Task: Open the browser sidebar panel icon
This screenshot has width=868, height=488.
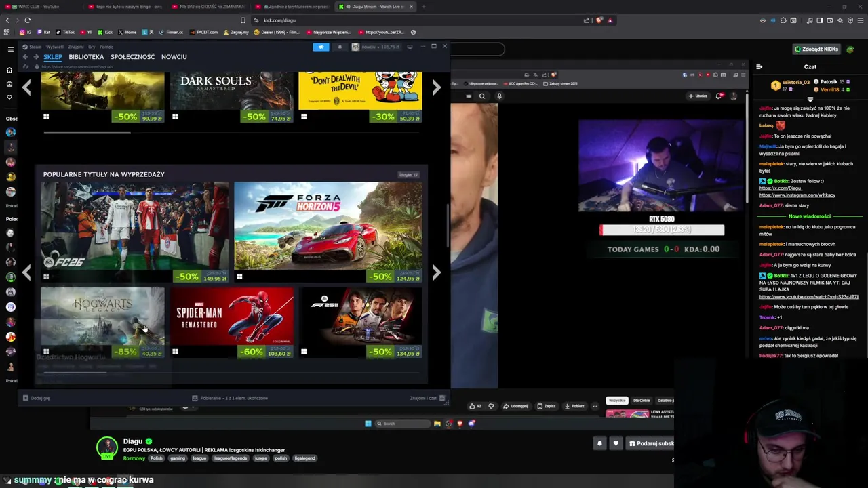Action: [819, 20]
